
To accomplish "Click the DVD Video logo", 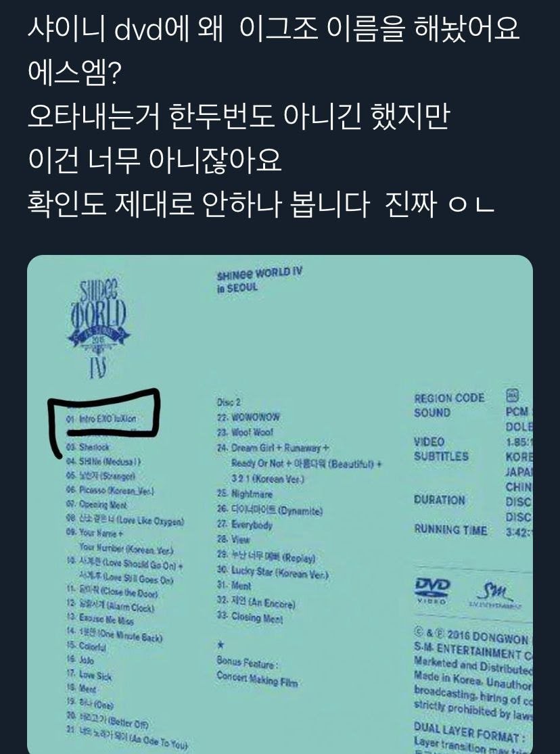I will coord(432,590).
